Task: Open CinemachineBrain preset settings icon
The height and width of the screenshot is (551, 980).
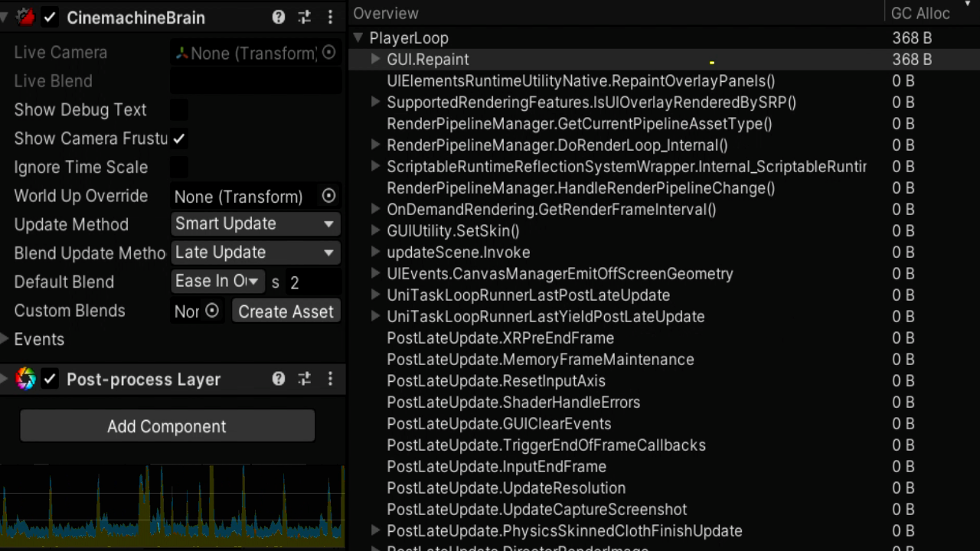Action: [x=304, y=17]
